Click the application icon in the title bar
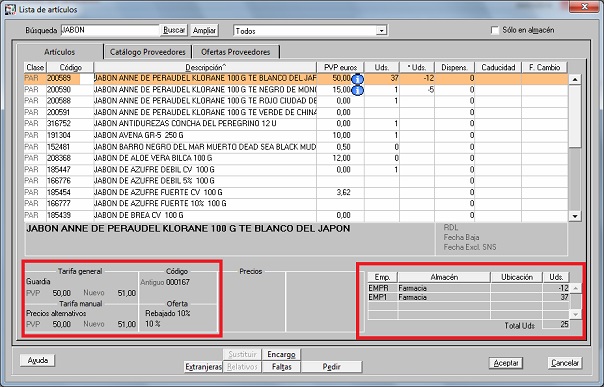Image resolution: width=604 pixels, height=387 pixels. click(x=10, y=9)
